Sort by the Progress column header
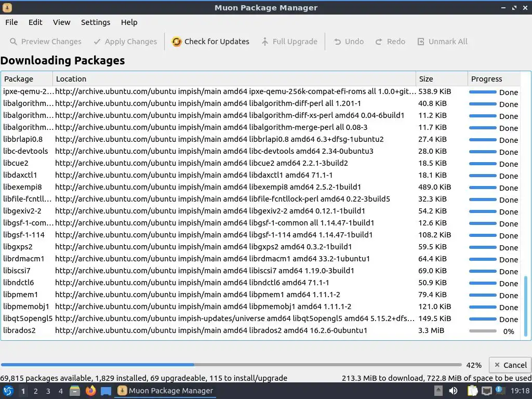Image resolution: width=532 pixels, height=399 pixels. click(494, 79)
